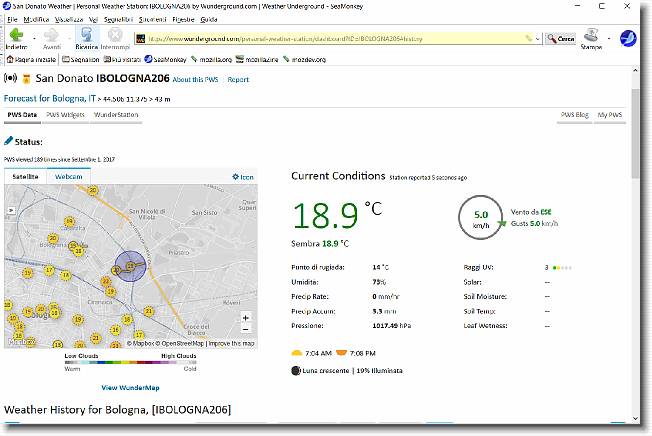This screenshot has height=436, width=652.
Task: Click the vertical page scrollbar thumb
Action: 635,133
